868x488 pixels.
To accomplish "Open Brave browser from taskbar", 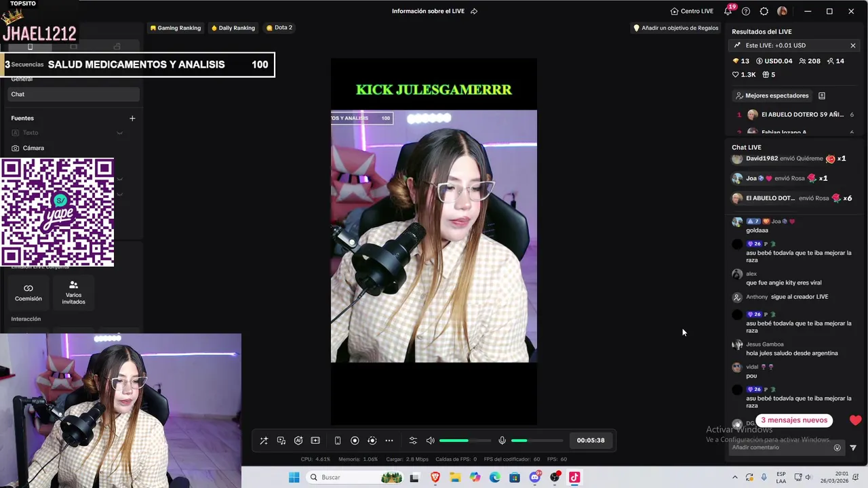I will point(435,477).
